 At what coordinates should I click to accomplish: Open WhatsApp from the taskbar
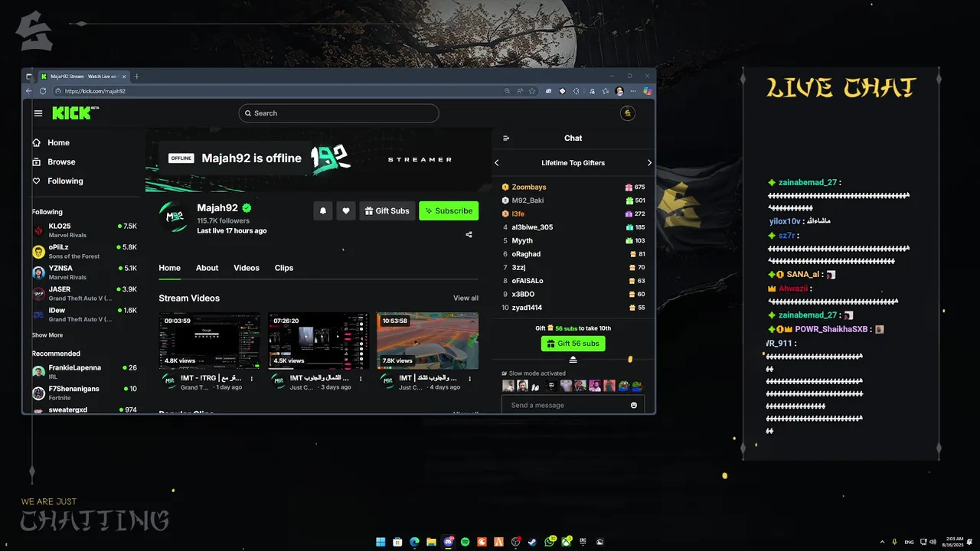550,542
